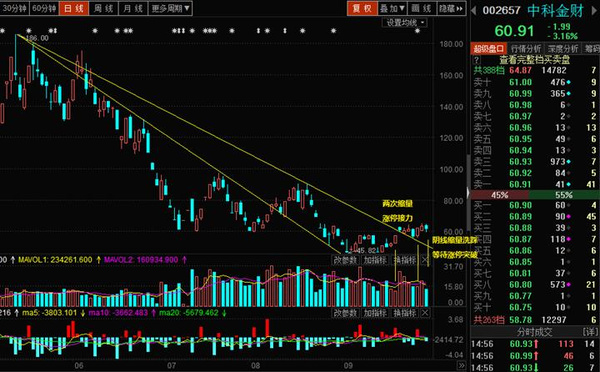The height and width of the screenshot is (372, 600).
Task: Open the 设置均线 moving average dropdown
Action: click(x=405, y=23)
